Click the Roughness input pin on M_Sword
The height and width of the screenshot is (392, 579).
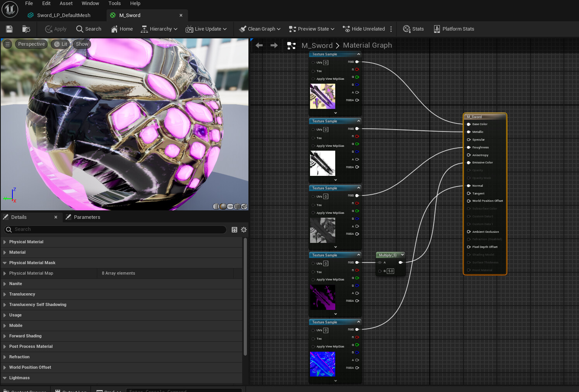coord(469,148)
